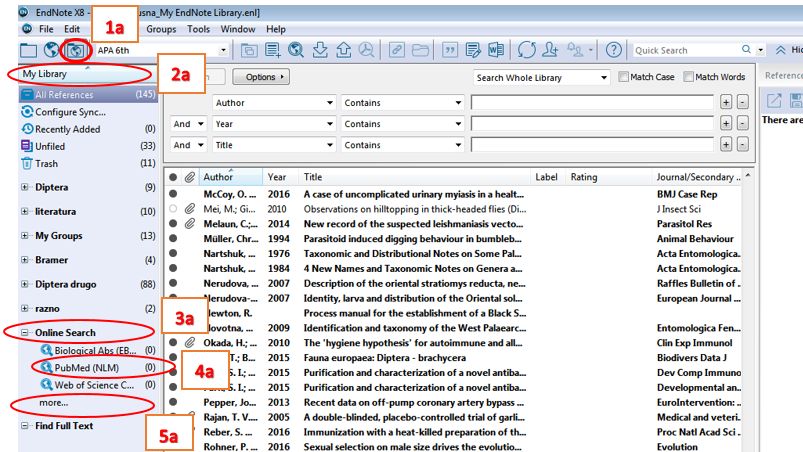This screenshot has width=803, height=452.
Task: Click minus button on Title search row
Action: (x=743, y=145)
